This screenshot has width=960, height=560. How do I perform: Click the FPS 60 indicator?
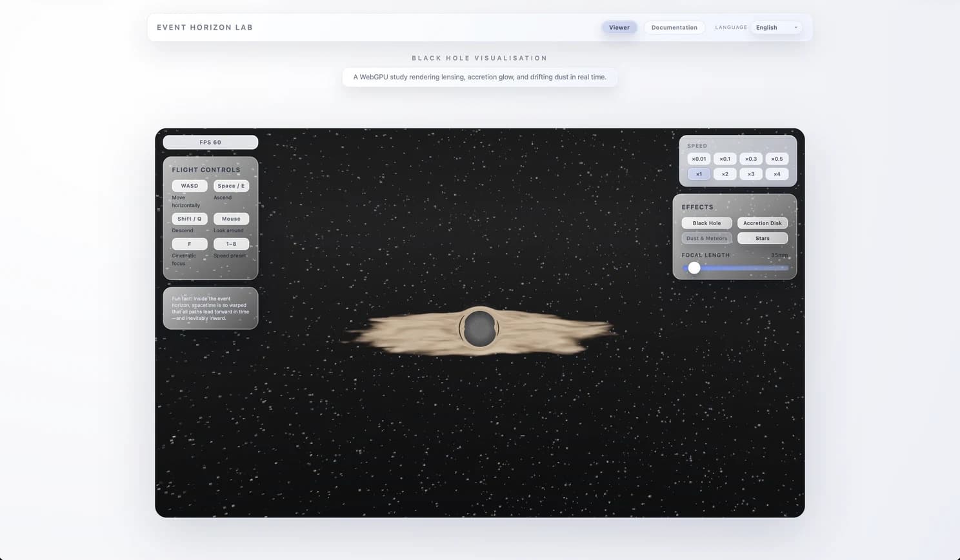tap(210, 143)
